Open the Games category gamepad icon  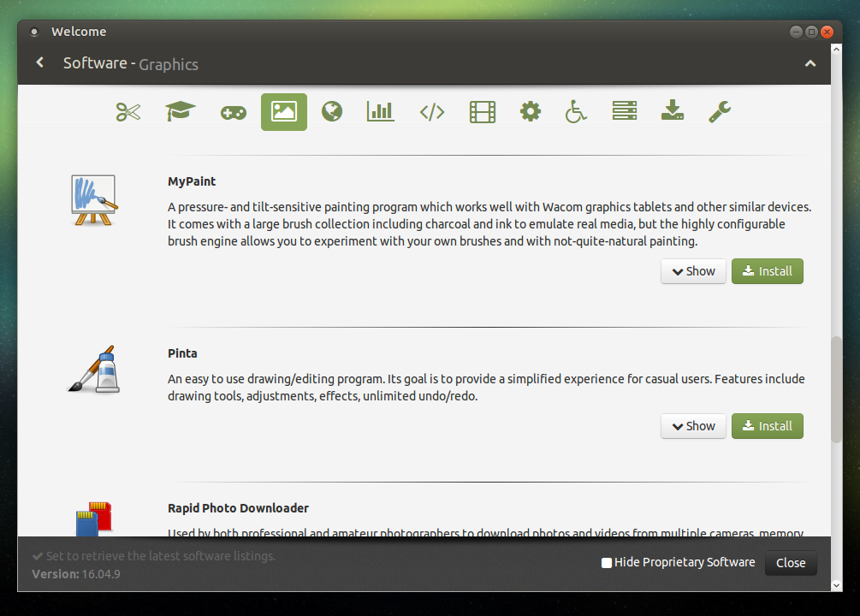pos(233,111)
